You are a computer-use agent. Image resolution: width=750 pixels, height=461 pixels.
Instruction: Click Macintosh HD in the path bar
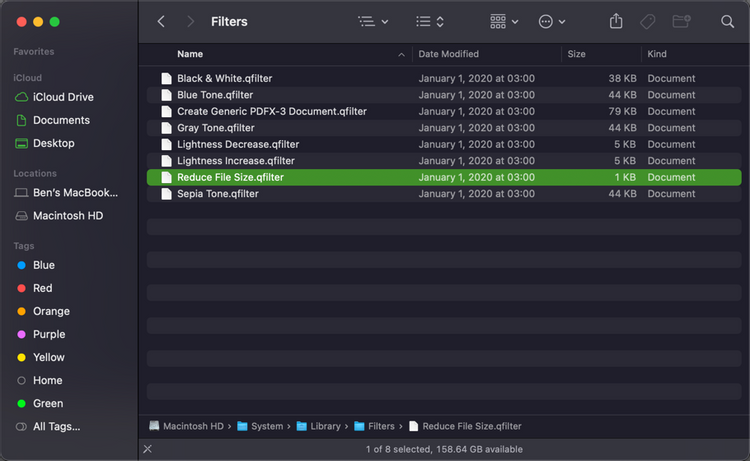(187, 426)
